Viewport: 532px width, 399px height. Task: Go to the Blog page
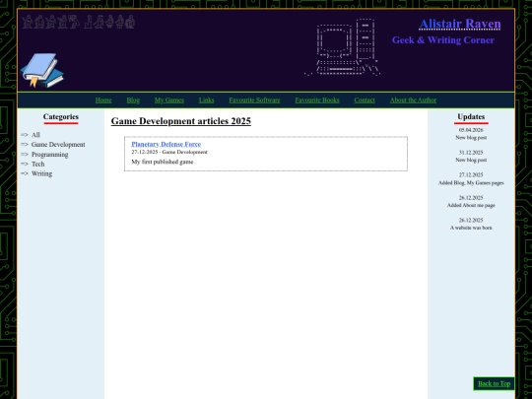tap(133, 100)
